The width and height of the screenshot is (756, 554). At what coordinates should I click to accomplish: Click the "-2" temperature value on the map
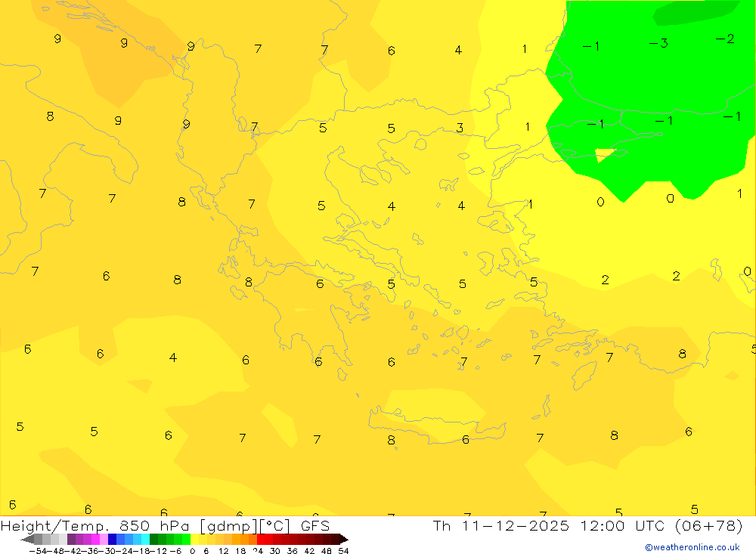coord(725,39)
